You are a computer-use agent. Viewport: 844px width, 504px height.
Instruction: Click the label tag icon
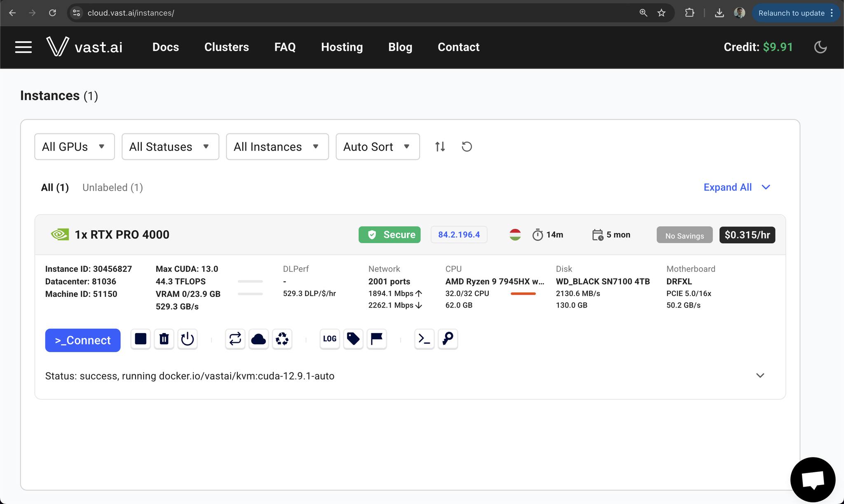tap(353, 339)
